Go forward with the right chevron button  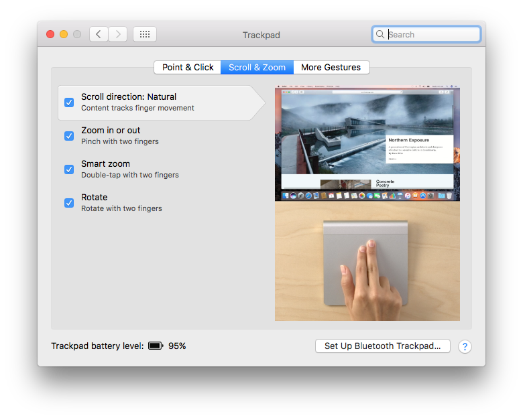(118, 34)
